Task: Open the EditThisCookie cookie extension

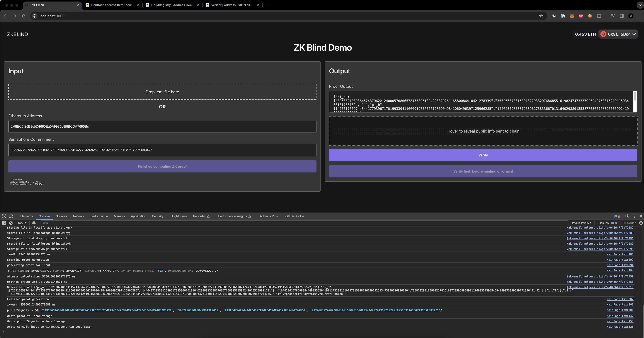Action: click(590, 16)
